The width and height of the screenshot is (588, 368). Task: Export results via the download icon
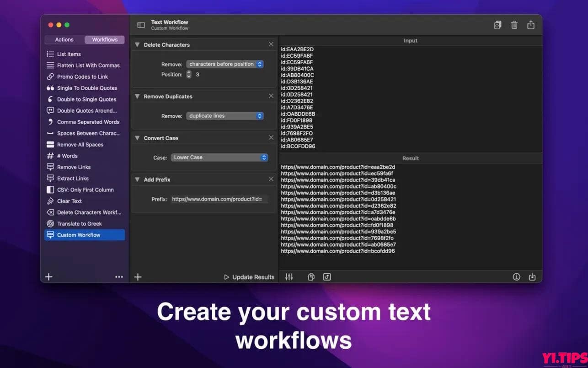(x=532, y=276)
